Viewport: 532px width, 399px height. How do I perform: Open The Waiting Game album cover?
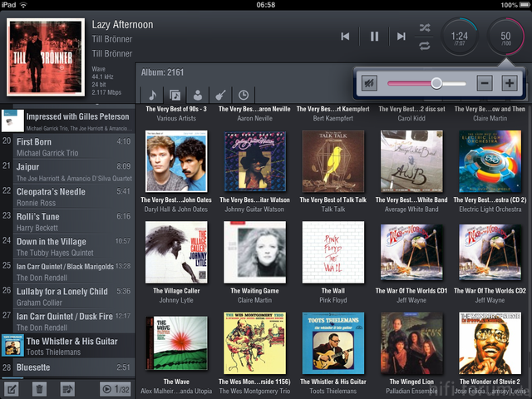[255, 252]
